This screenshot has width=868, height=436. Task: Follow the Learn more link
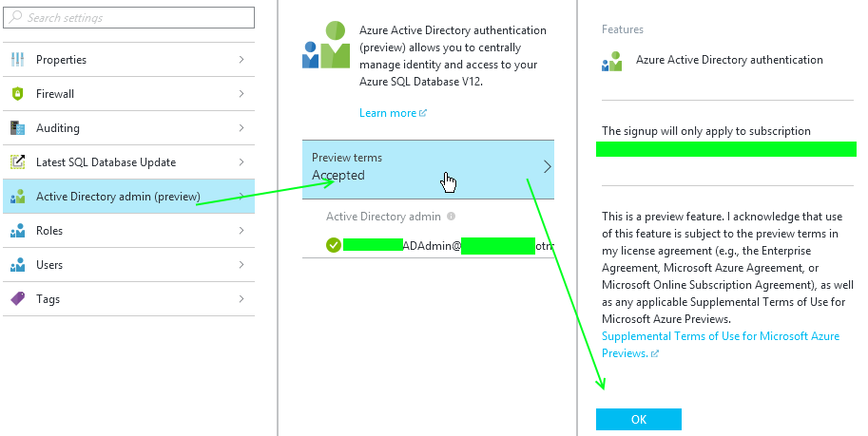coord(388,113)
